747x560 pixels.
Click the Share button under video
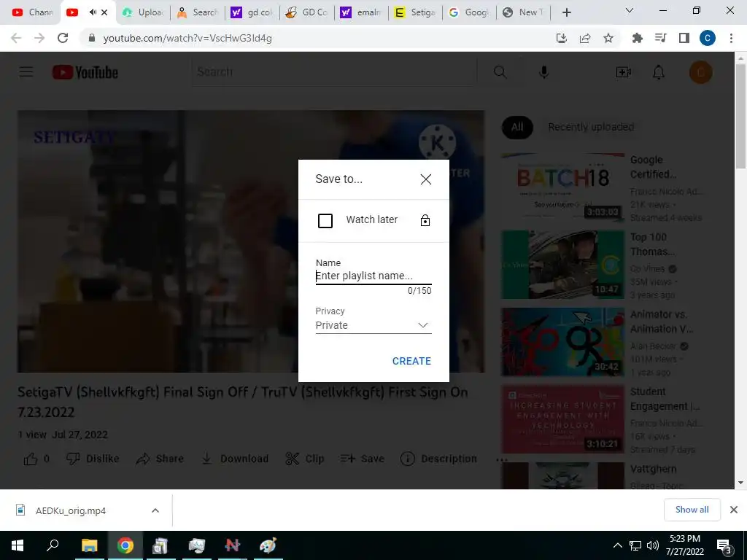click(x=160, y=459)
